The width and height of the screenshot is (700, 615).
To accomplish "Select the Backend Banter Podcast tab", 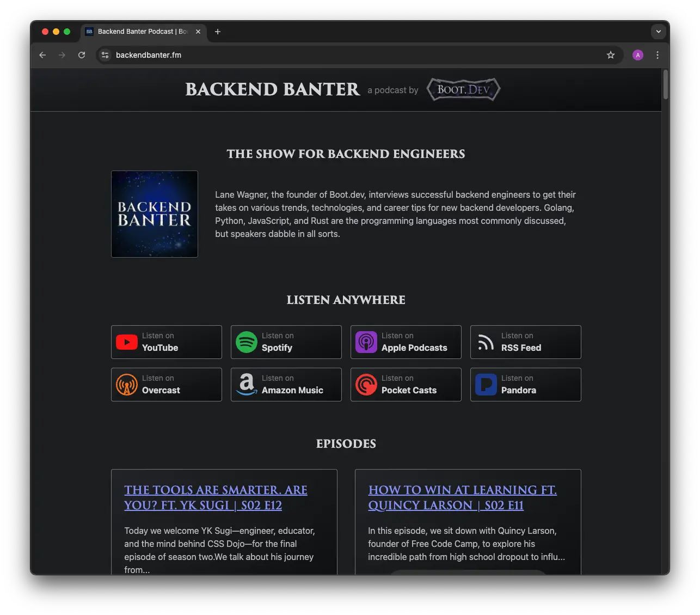I will tap(144, 32).
